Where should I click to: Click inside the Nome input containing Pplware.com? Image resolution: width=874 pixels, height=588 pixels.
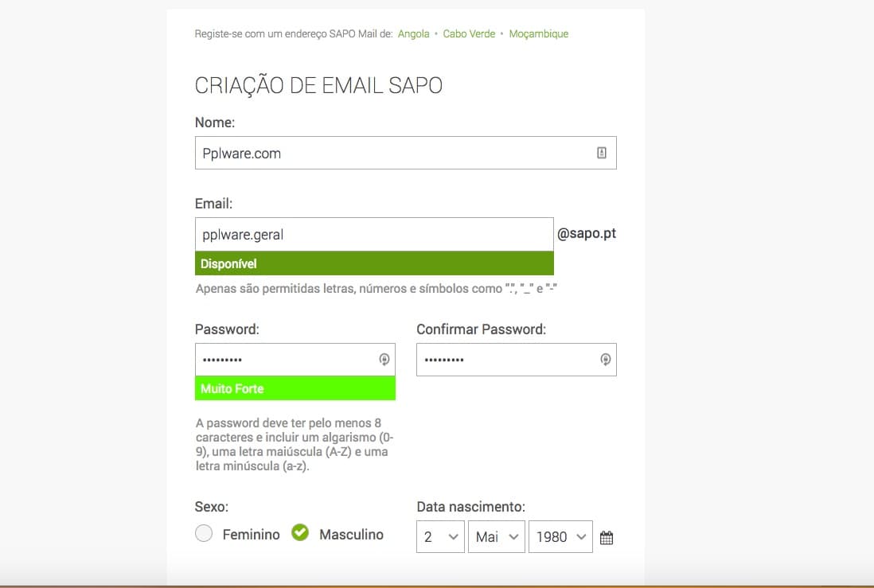(358, 152)
